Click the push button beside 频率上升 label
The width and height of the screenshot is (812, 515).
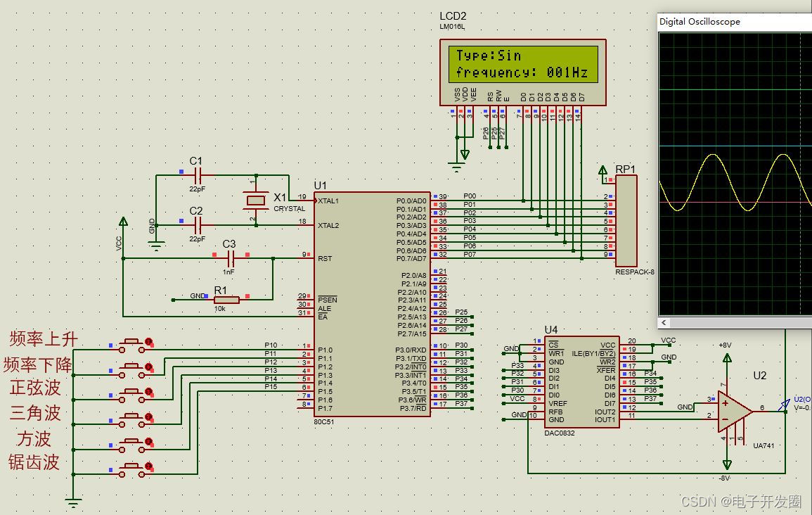[x=132, y=345]
